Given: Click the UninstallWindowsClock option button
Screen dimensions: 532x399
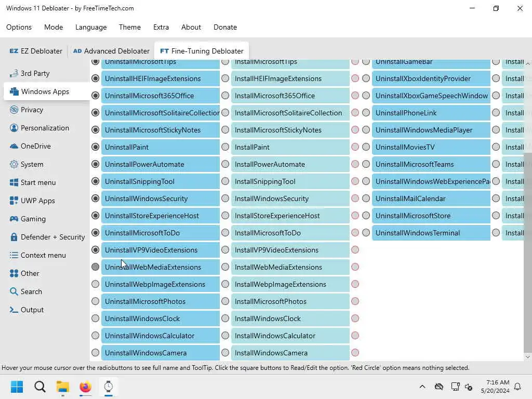Looking at the screenshot, I should coord(161,318).
